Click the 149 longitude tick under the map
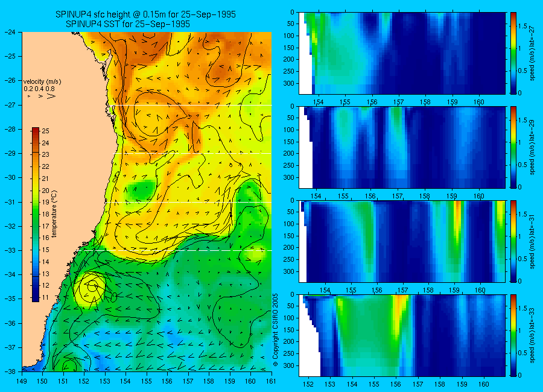Image resolution: width=543 pixels, height=392 pixels. pyautogui.click(x=22, y=381)
